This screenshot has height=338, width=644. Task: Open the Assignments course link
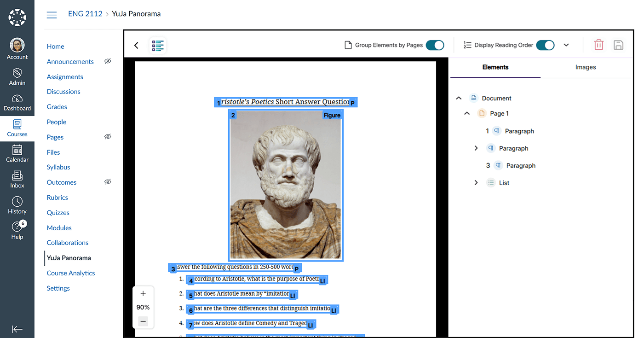(x=65, y=77)
